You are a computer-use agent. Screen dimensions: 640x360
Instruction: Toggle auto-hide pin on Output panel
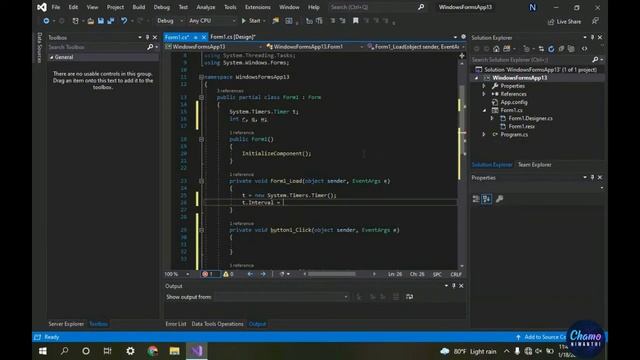pyautogui.click(x=453, y=286)
